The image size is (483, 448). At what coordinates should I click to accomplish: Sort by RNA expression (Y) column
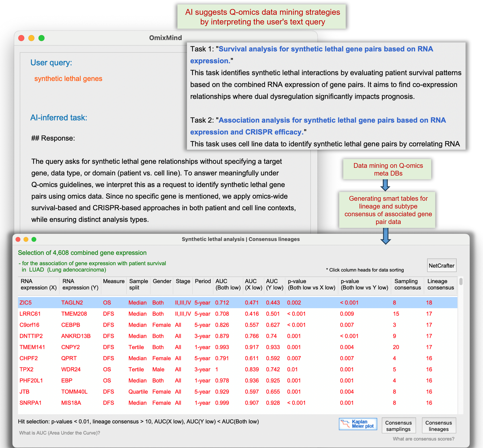pos(80,284)
